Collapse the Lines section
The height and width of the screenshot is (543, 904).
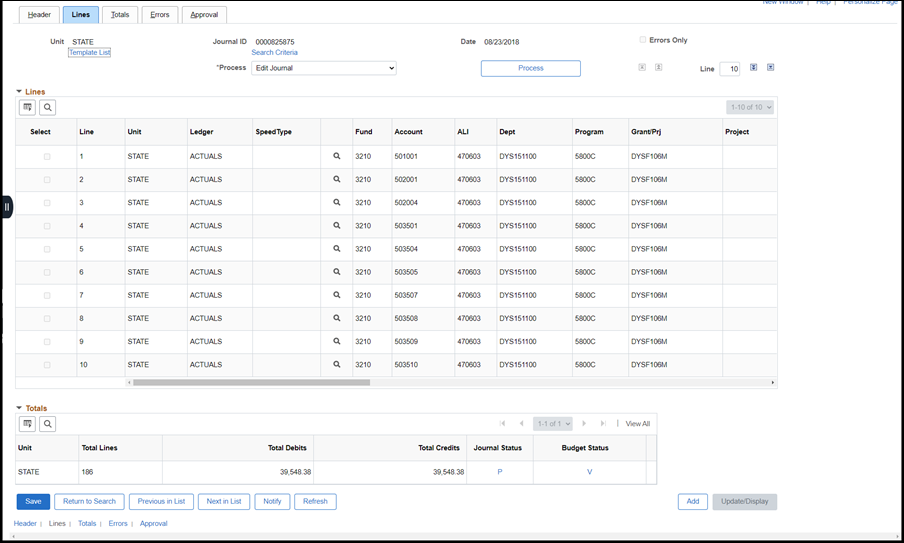click(x=19, y=92)
